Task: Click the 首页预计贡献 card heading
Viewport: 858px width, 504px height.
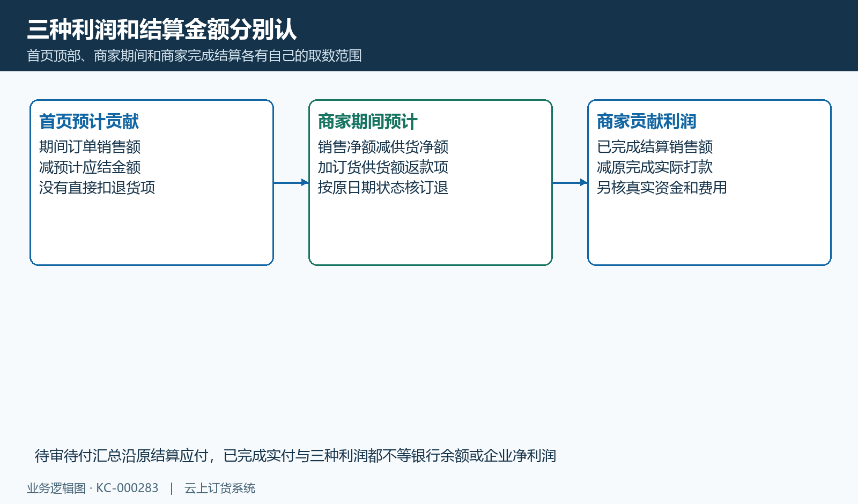Action: coord(89,122)
